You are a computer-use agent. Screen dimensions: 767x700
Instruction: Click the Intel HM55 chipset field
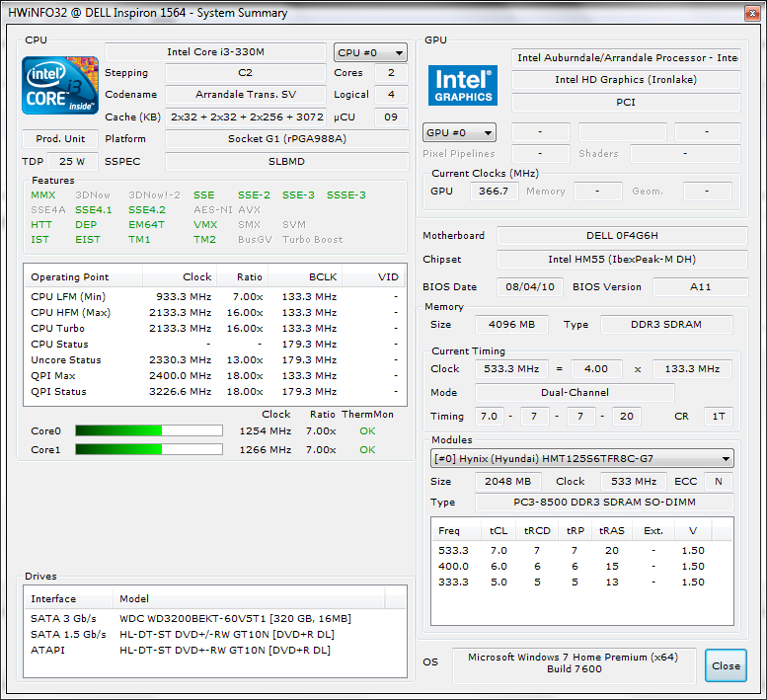[x=622, y=260]
